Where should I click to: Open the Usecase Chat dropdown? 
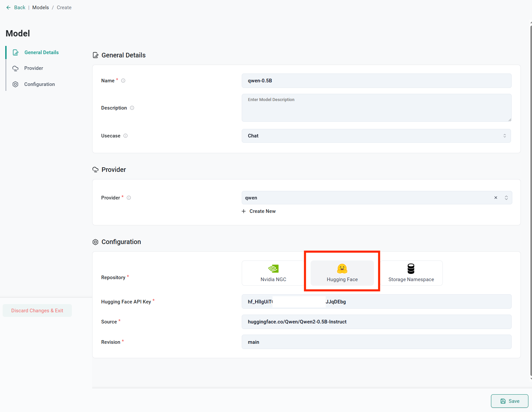(x=376, y=136)
